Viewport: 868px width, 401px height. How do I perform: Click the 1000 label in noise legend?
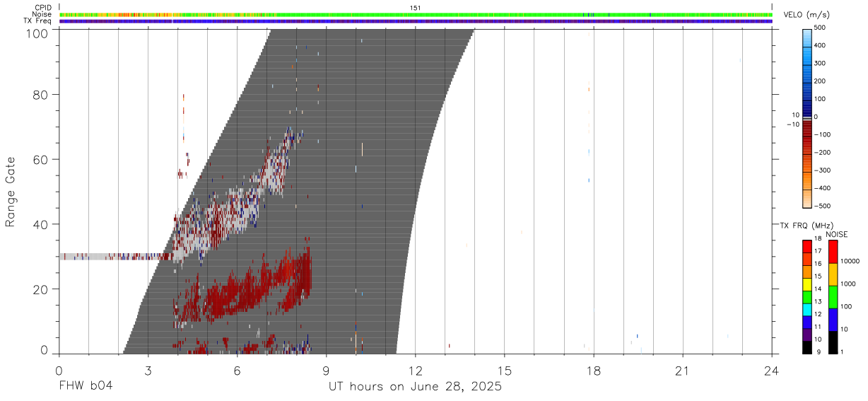coord(848,284)
